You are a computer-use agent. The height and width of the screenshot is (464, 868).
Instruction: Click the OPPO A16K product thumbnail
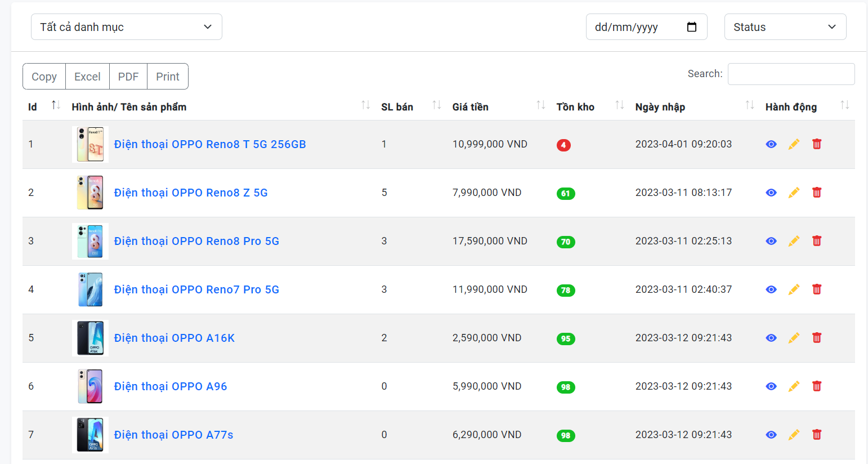(90, 338)
